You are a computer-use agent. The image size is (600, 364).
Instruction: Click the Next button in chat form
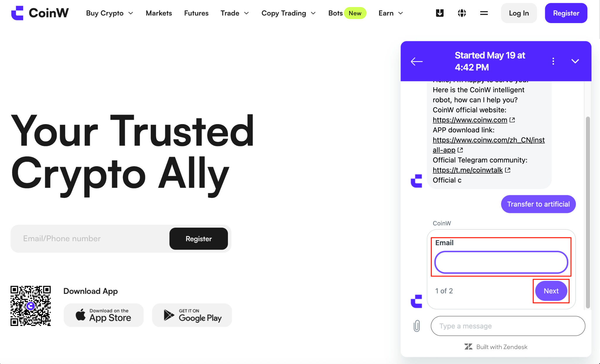[551, 291]
